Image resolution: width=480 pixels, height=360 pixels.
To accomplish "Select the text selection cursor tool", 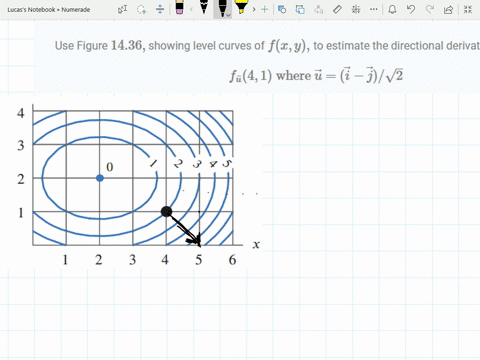I will click(122, 9).
